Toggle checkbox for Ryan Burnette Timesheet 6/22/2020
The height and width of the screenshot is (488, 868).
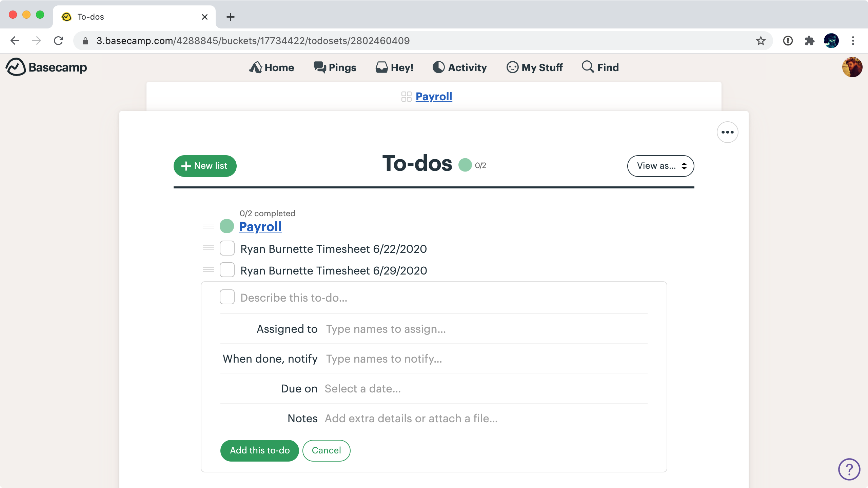[227, 248]
